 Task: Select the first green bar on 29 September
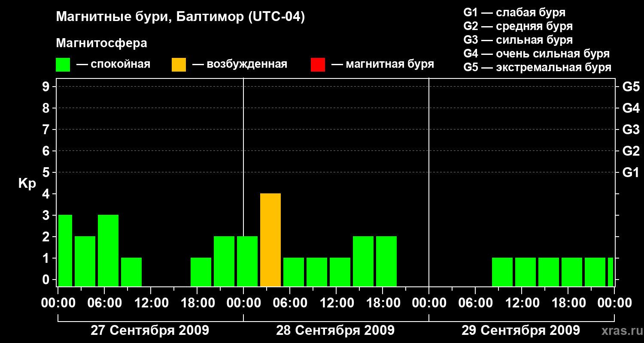502,272
